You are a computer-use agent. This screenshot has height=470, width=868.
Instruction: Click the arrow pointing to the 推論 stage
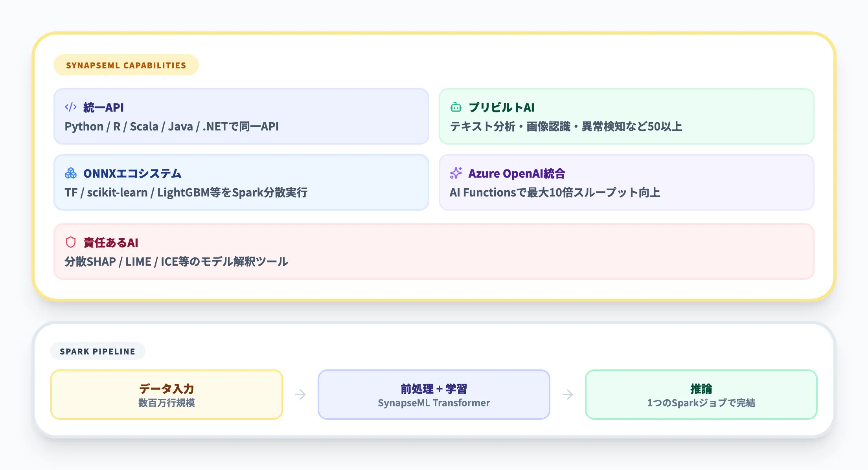(568, 394)
